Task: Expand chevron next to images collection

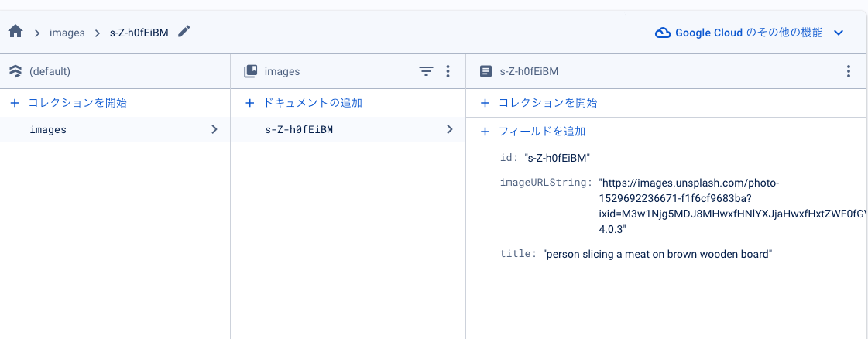Action: pyautogui.click(x=214, y=129)
